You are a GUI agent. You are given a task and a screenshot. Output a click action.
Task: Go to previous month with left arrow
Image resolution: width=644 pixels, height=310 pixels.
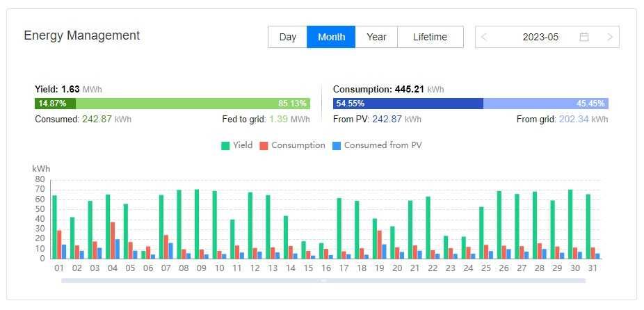coord(485,37)
